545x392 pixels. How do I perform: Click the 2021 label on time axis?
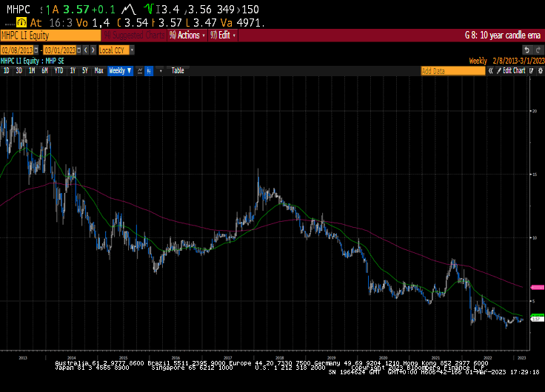(435, 358)
